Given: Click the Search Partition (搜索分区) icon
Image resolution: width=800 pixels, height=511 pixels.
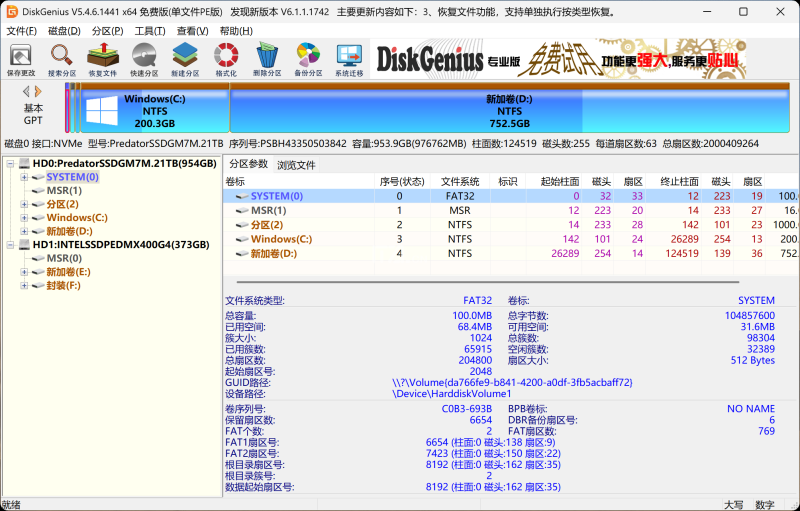Looking at the screenshot, I should pos(62,59).
